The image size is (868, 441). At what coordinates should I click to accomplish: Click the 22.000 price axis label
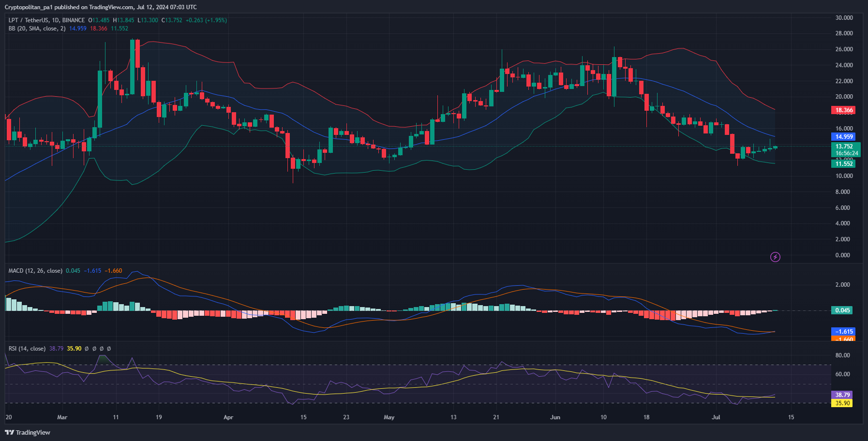point(844,81)
